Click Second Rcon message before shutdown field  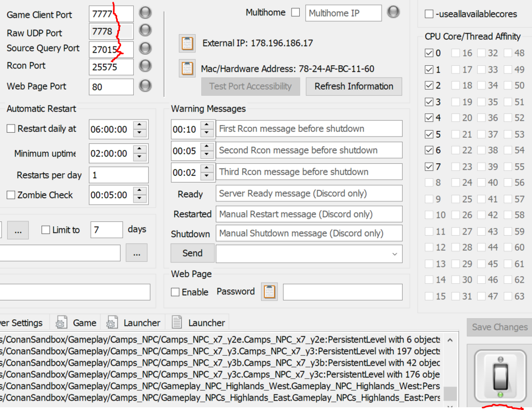click(309, 150)
